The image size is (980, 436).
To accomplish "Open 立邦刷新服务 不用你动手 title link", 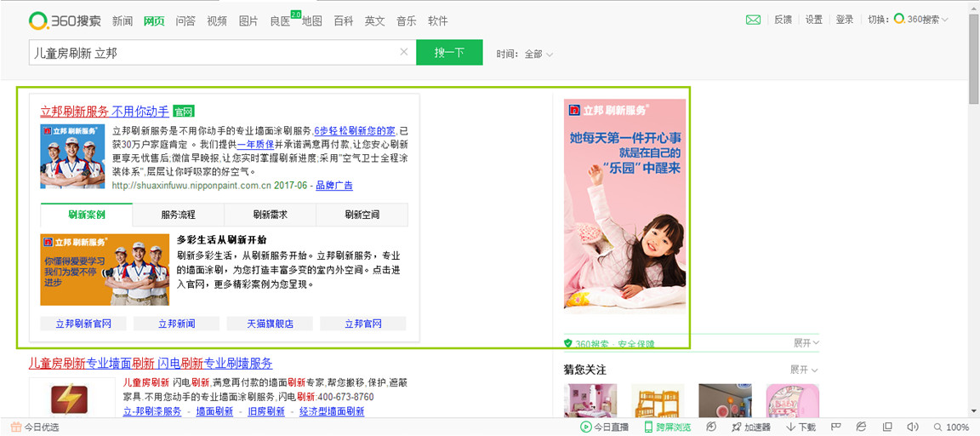I will click(x=105, y=112).
